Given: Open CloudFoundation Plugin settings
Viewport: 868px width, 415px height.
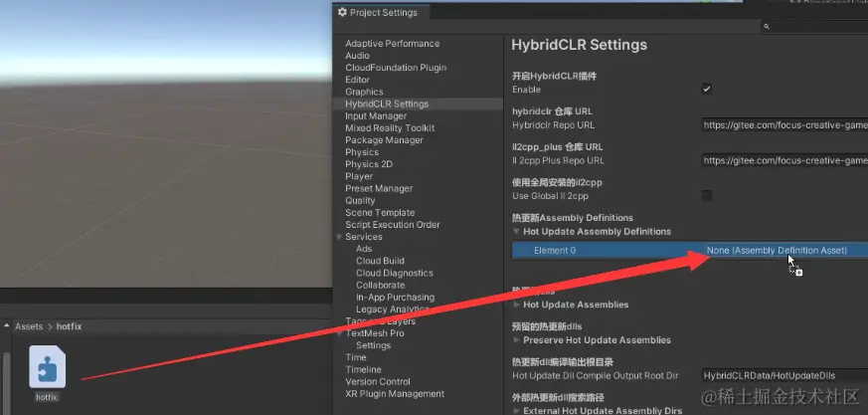Looking at the screenshot, I should (396, 68).
